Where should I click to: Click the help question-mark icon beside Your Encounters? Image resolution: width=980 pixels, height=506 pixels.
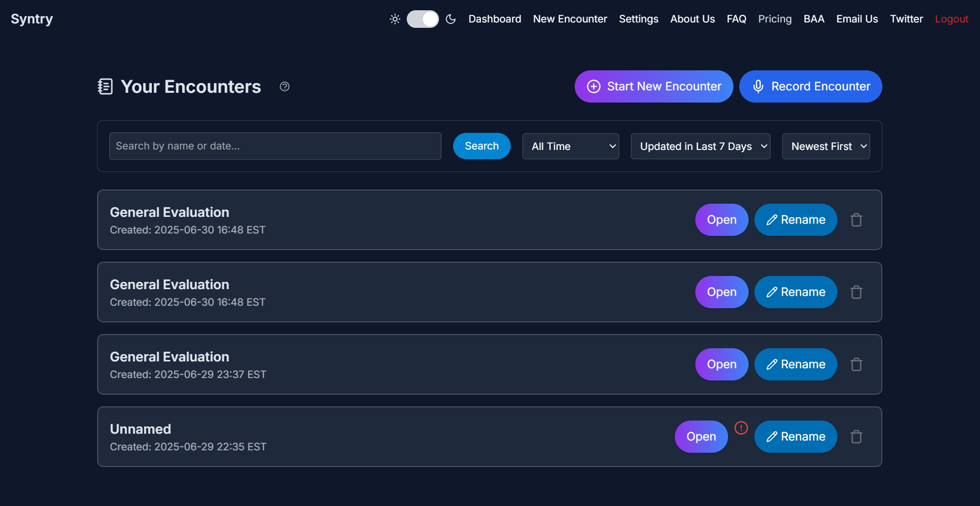[285, 86]
